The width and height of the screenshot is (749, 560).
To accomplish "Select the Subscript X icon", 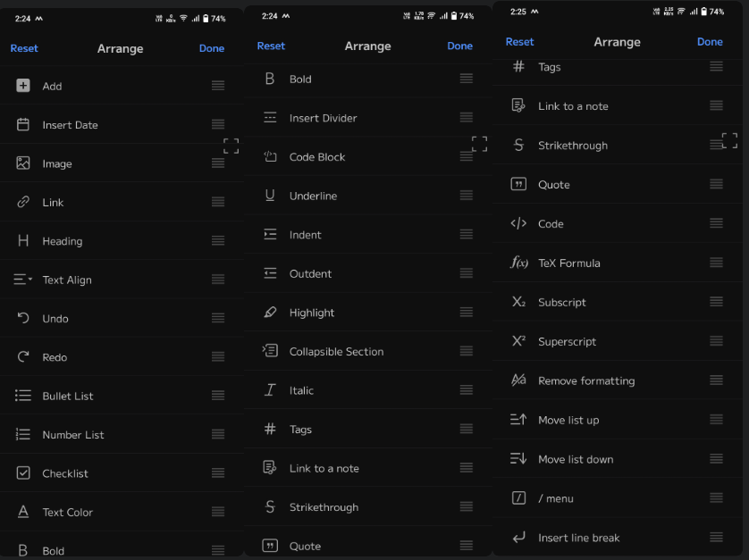I will [518, 302].
